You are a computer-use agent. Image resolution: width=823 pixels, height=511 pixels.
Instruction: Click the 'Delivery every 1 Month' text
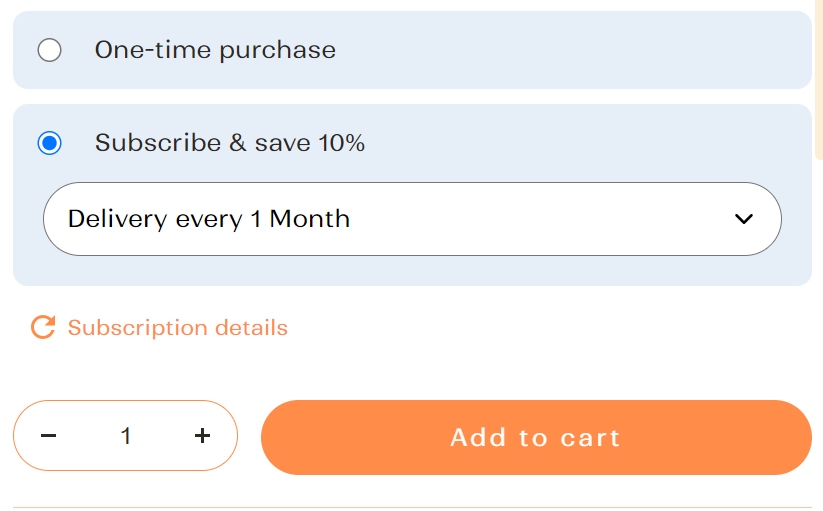pos(209,219)
